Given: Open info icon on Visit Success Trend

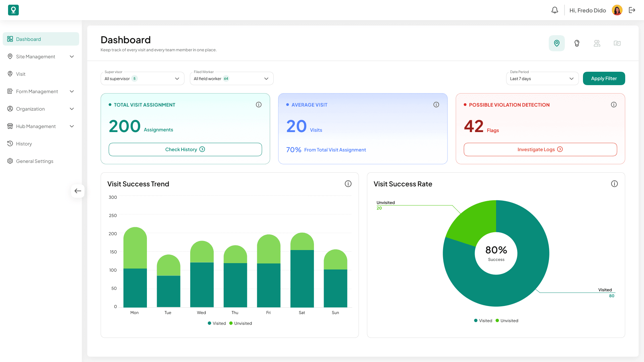Looking at the screenshot, I should click(348, 184).
